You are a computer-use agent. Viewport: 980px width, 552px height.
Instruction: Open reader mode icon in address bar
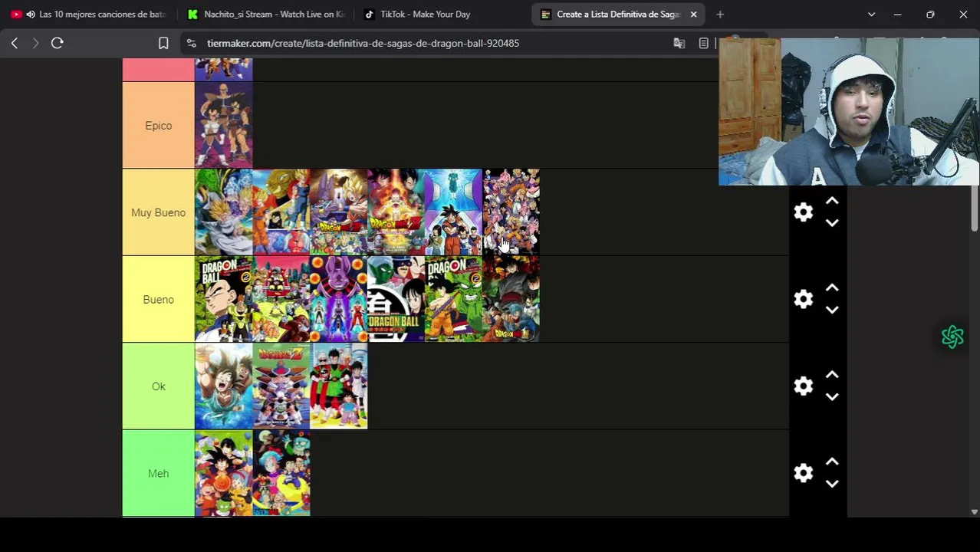(x=703, y=44)
